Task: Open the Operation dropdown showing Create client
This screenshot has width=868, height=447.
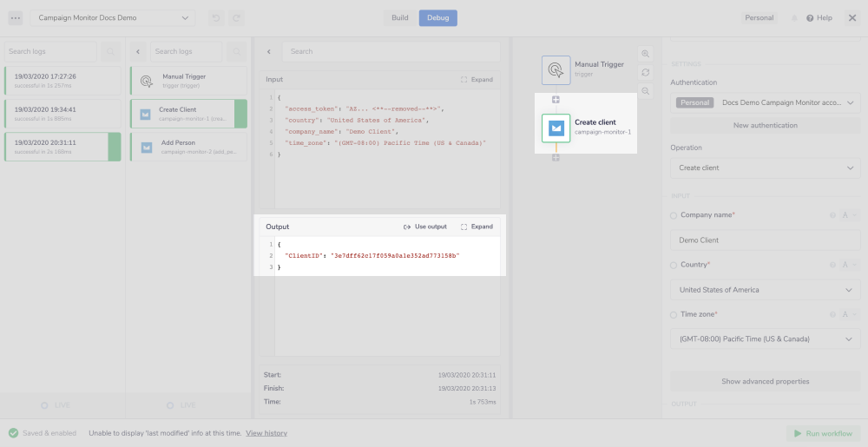Action: pyautogui.click(x=765, y=168)
